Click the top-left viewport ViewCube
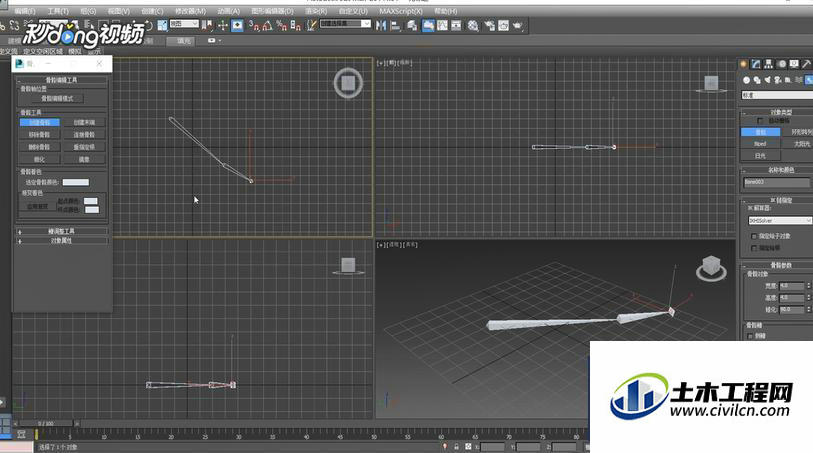The image size is (813, 453). [x=348, y=82]
